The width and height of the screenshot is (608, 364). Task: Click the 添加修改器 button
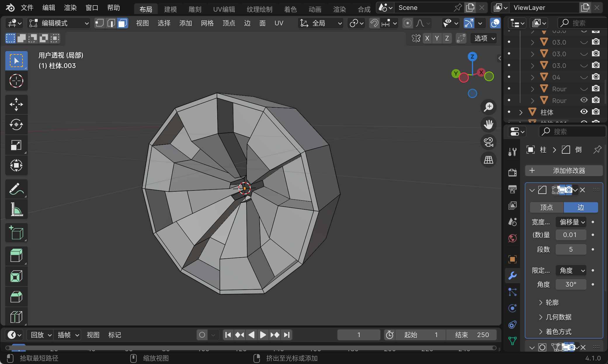(564, 171)
